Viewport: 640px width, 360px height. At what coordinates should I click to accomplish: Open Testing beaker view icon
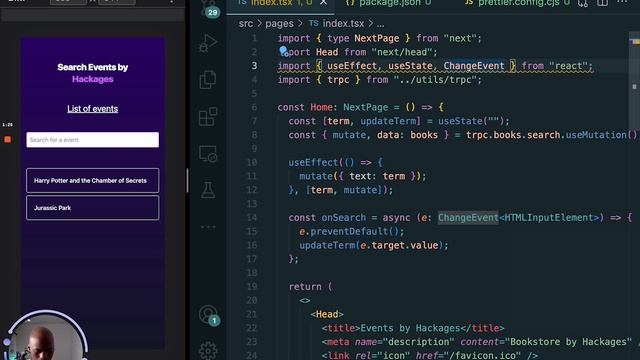(x=208, y=190)
